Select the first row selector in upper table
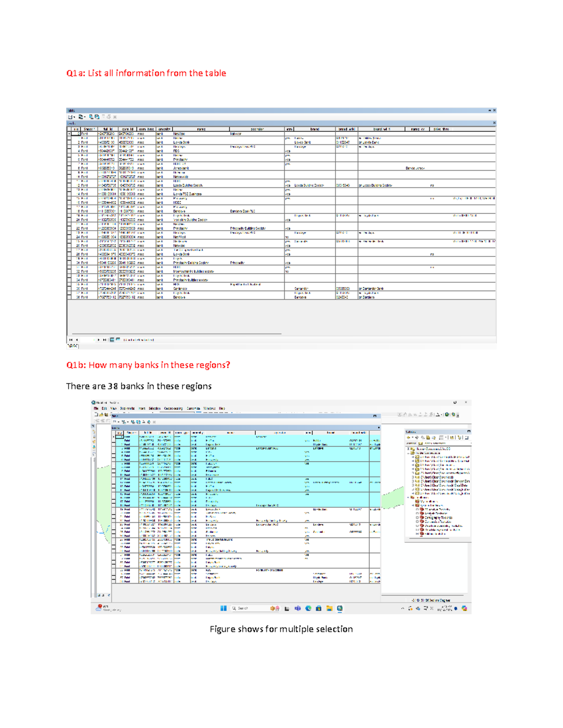 point(69,134)
